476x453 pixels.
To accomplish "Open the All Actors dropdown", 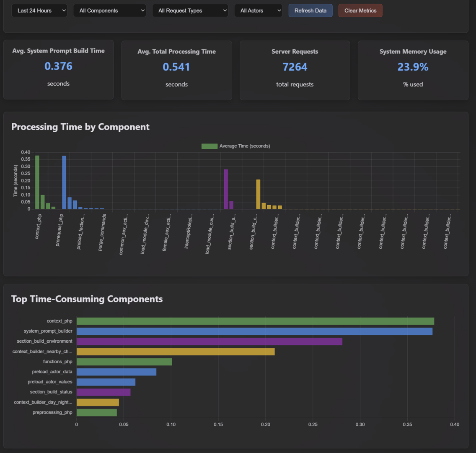I will 259,10.
